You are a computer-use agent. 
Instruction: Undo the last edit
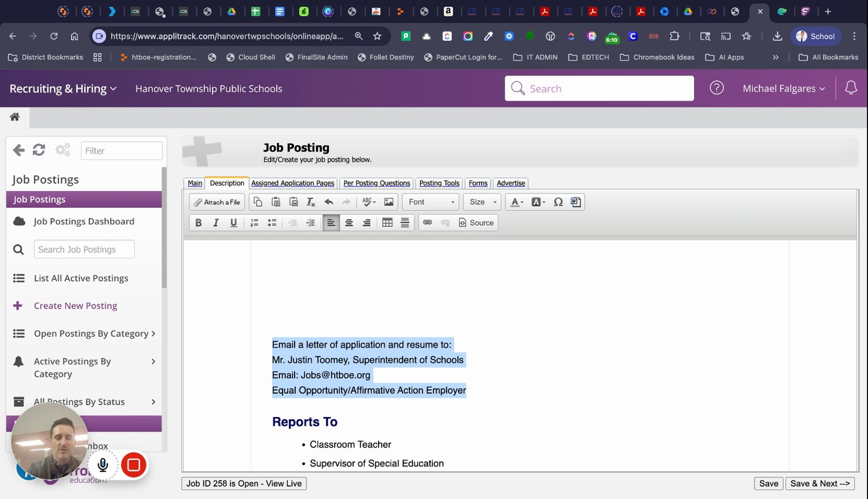(329, 202)
